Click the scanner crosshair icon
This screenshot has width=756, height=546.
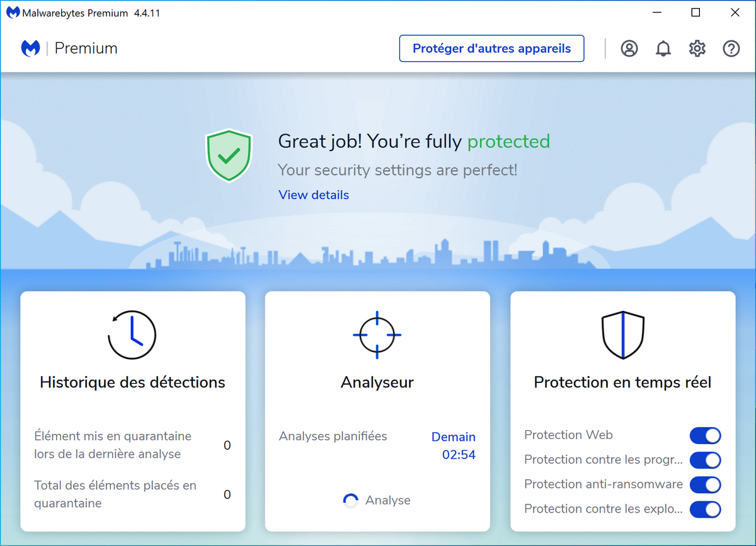tap(377, 335)
